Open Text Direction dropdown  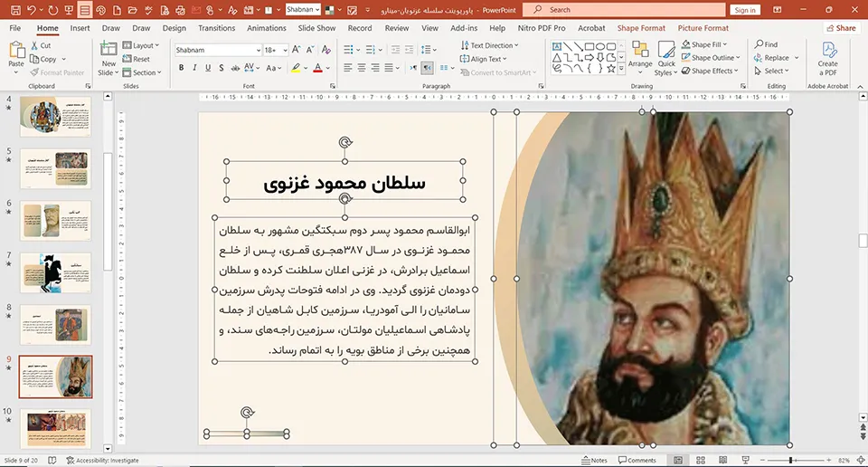489,45
